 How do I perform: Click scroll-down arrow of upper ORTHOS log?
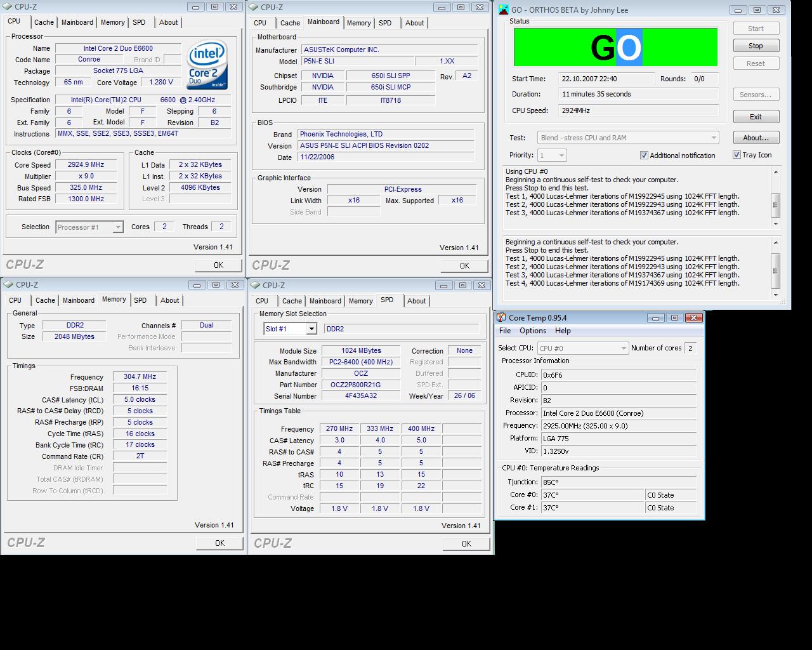[x=775, y=223]
